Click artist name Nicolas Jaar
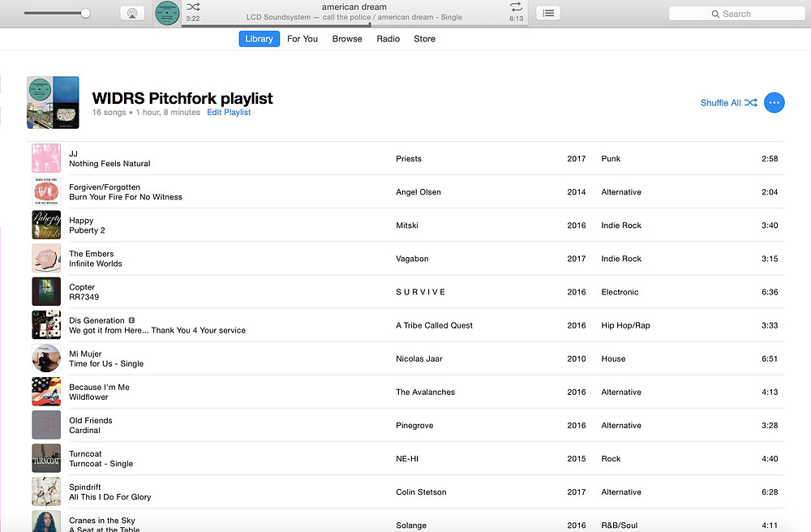 click(x=419, y=358)
